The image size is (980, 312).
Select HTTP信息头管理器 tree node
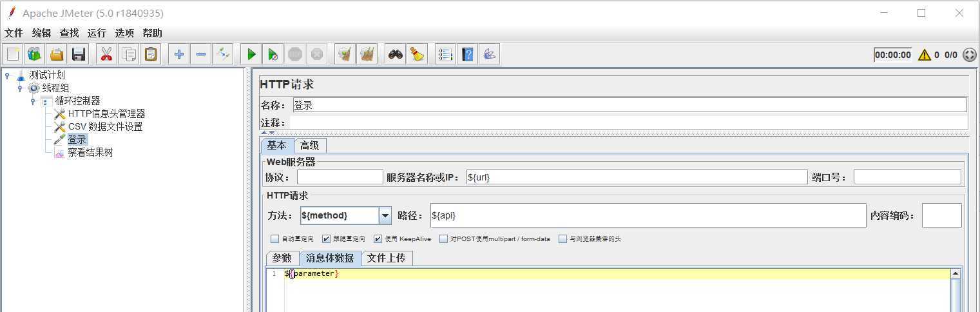pyautogui.click(x=107, y=113)
